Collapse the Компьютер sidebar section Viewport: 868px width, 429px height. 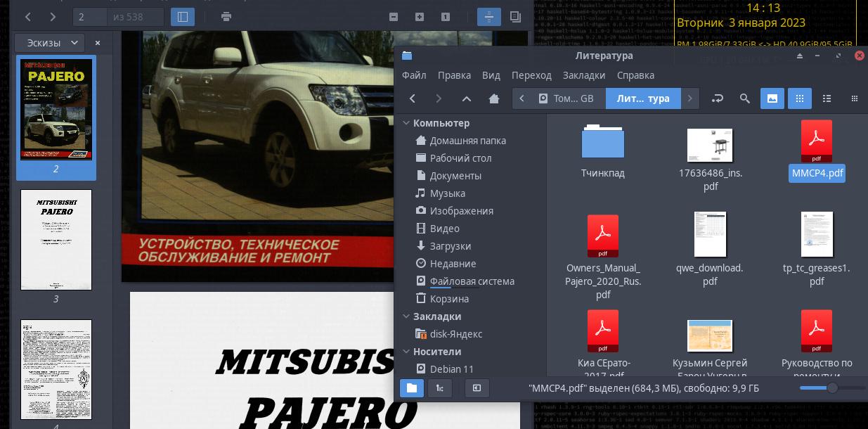[406, 123]
